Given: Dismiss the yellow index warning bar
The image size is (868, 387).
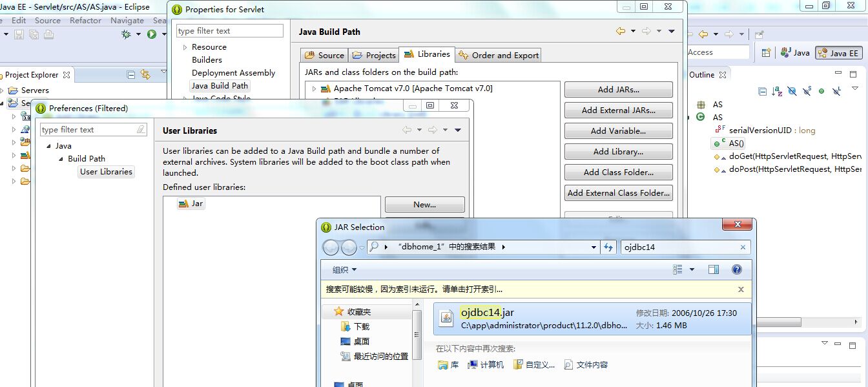Looking at the screenshot, I should pos(741,289).
